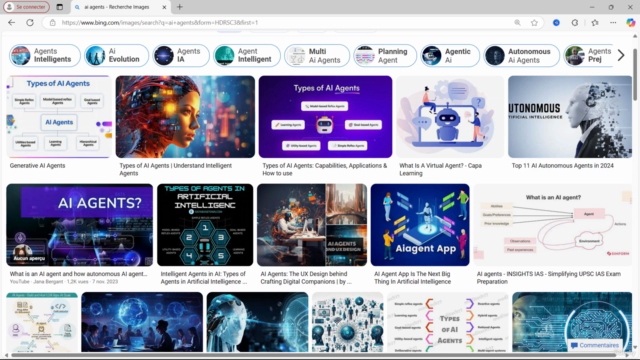Launch the Copilot sidebar icon
Image resolution: width=640 pixels, height=360 pixels.
631,23
